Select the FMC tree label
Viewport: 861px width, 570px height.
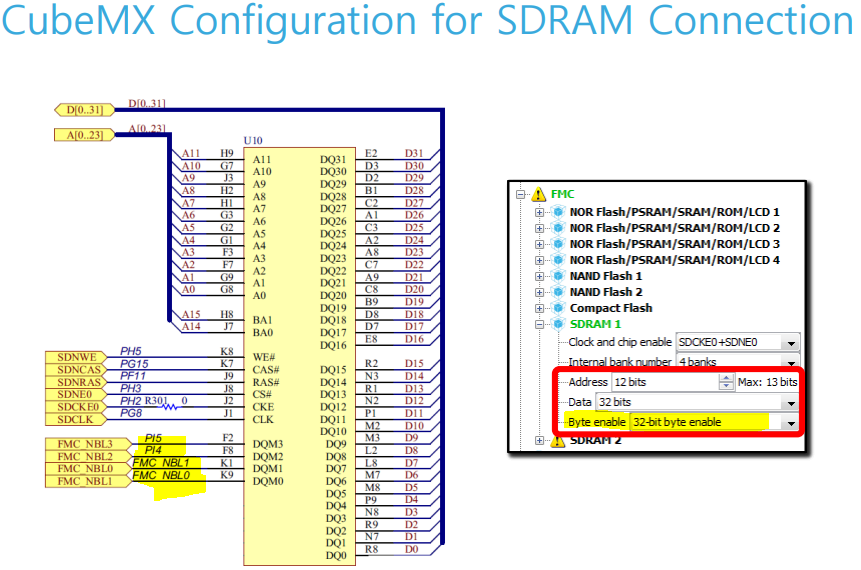pos(562,194)
